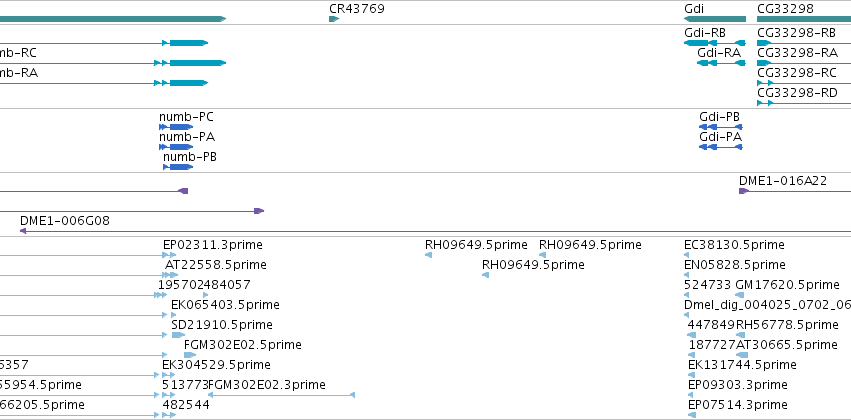Click the numb-PC protein glyph
851x420 pixels.
coord(176,127)
